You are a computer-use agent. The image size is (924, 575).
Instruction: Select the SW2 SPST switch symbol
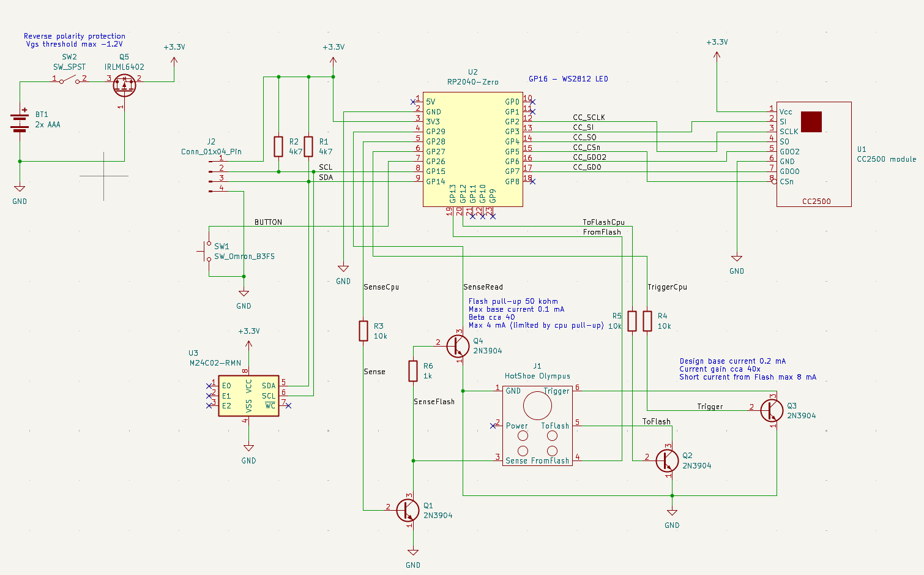point(69,81)
